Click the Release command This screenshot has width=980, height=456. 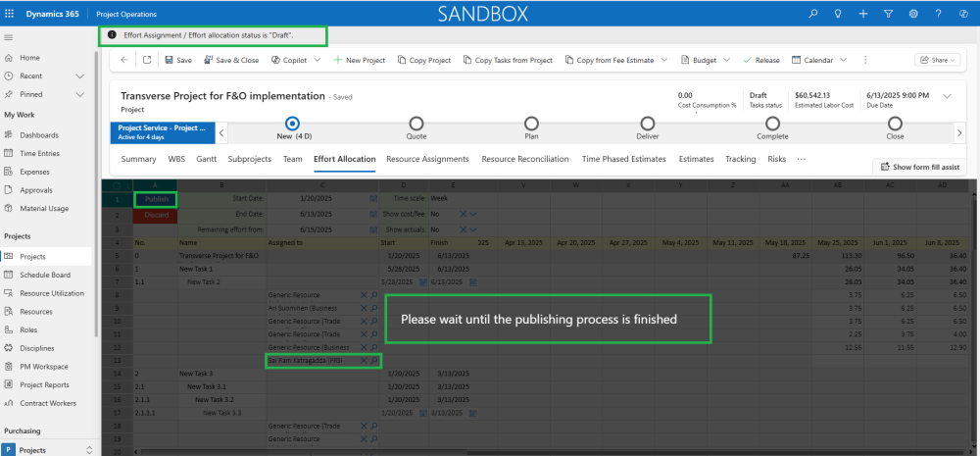click(x=761, y=60)
